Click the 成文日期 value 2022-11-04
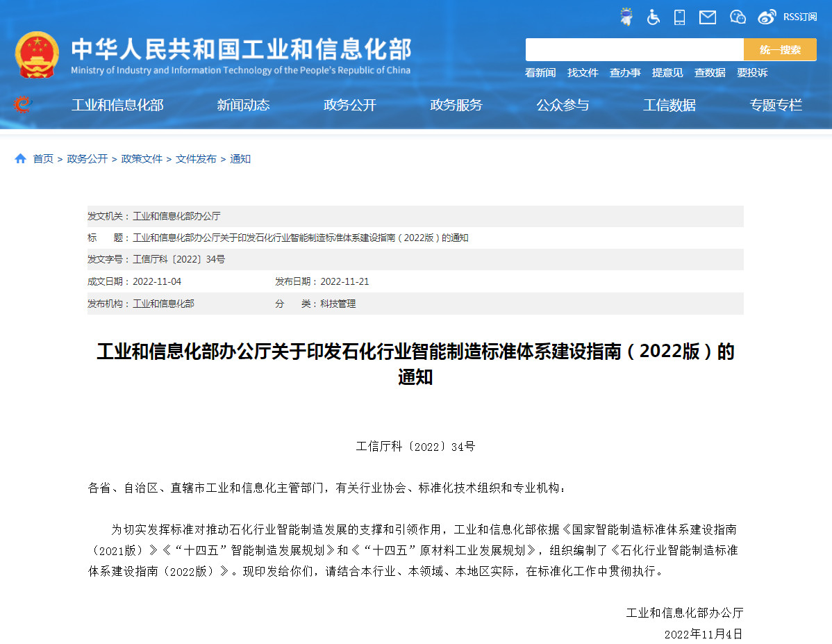Image resolution: width=832 pixels, height=644 pixels. click(156, 281)
